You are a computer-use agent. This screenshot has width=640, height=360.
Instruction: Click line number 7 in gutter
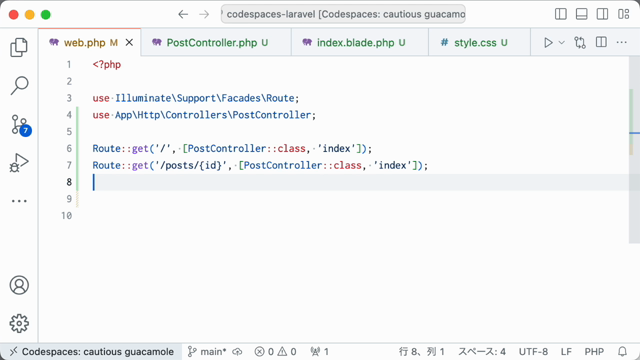(x=69, y=165)
